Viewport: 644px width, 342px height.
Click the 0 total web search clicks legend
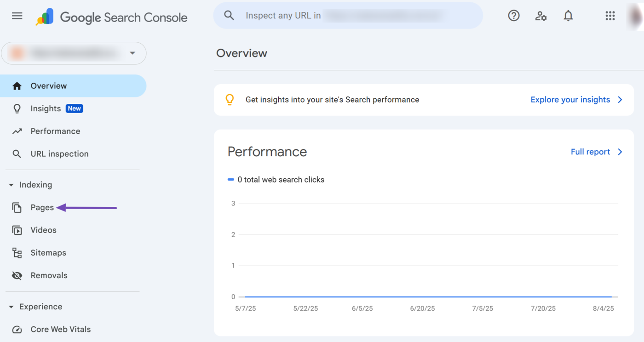pos(276,180)
